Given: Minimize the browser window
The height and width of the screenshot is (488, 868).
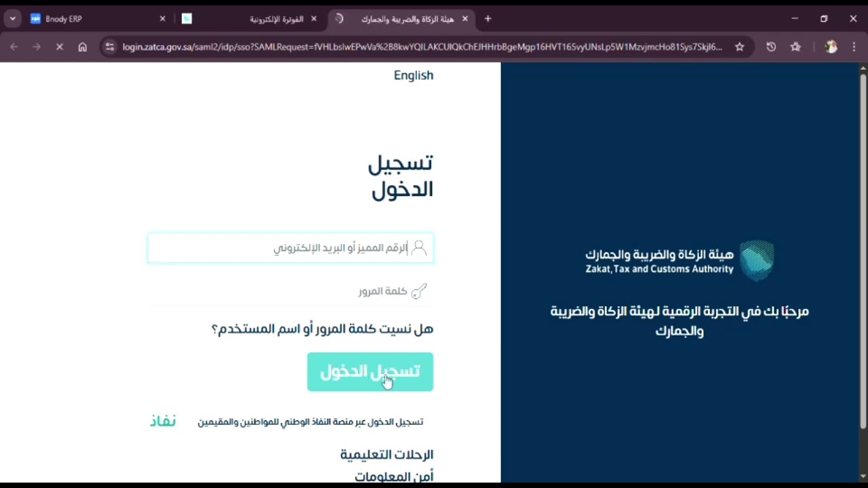Looking at the screenshot, I should [795, 19].
